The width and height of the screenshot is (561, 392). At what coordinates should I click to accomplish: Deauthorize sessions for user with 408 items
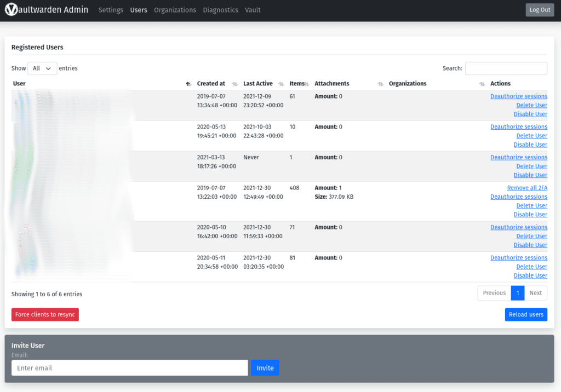(519, 197)
